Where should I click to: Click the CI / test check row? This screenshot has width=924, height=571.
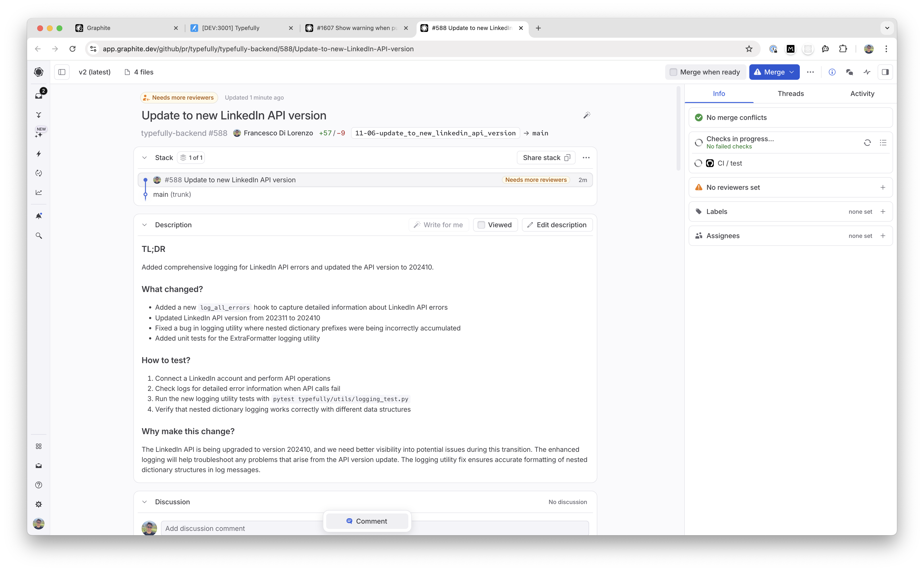(790, 163)
